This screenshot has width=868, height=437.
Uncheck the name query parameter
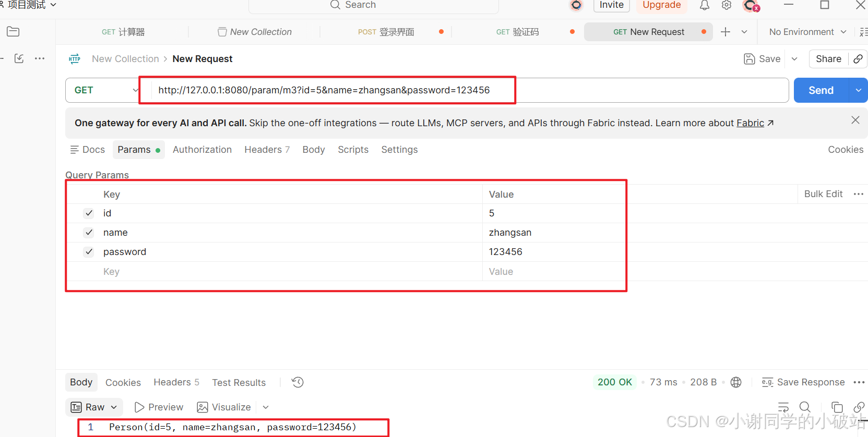89,233
